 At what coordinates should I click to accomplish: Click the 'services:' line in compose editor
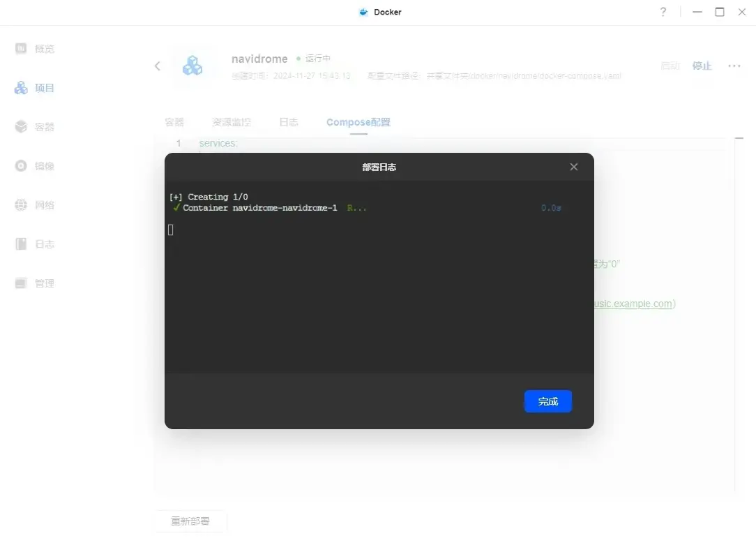(x=218, y=143)
